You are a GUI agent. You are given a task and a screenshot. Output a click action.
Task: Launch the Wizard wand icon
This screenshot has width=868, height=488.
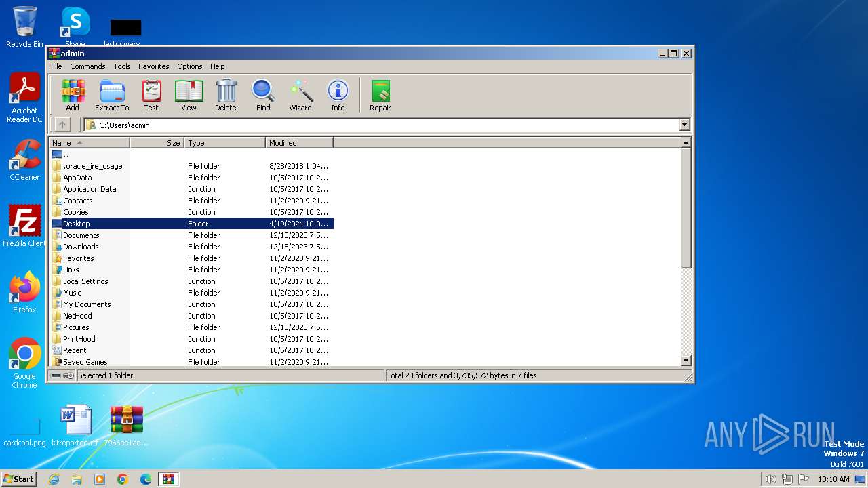pyautogui.click(x=300, y=95)
